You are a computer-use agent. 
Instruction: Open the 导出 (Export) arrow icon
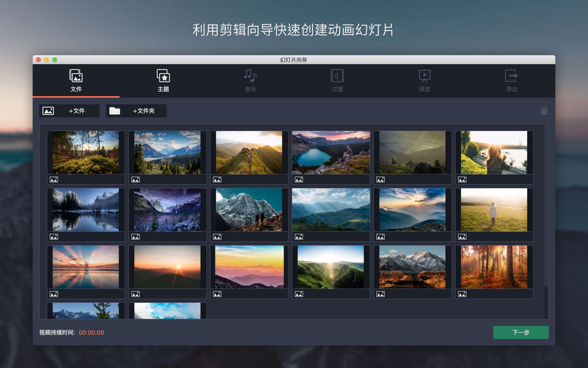coord(511,76)
